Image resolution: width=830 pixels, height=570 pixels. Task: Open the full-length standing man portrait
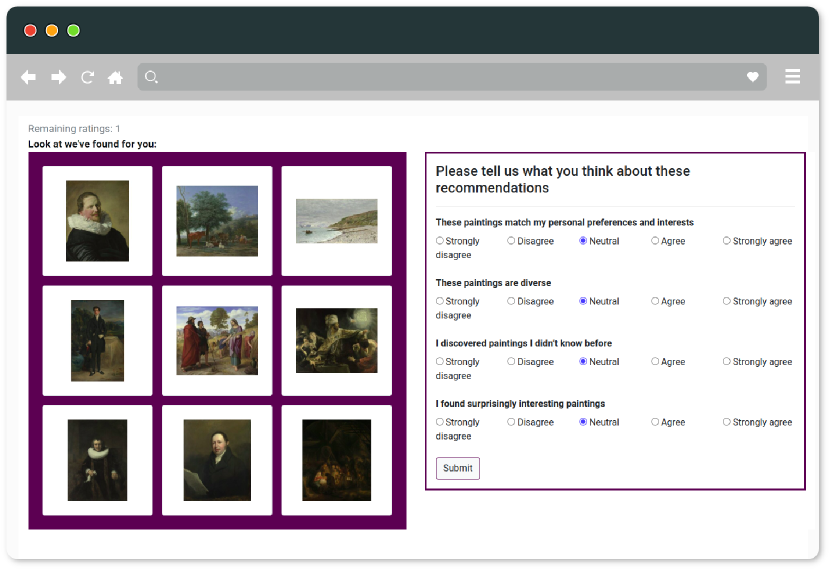point(97,341)
